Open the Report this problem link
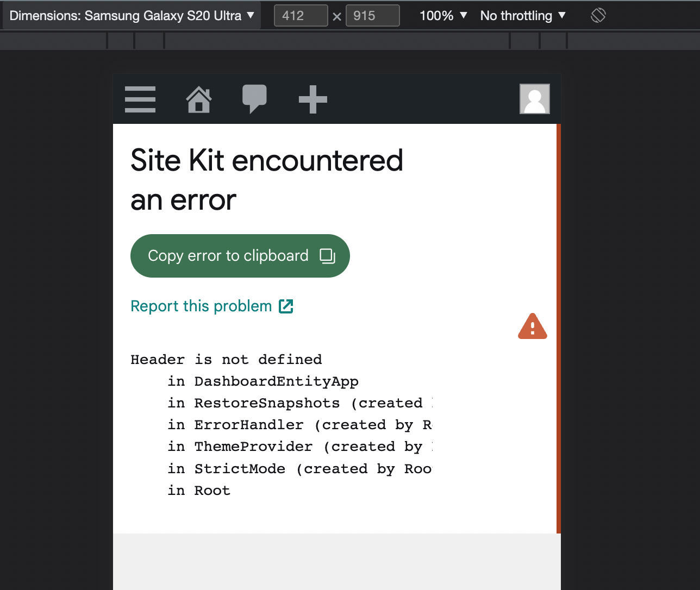700x590 pixels. pos(212,306)
